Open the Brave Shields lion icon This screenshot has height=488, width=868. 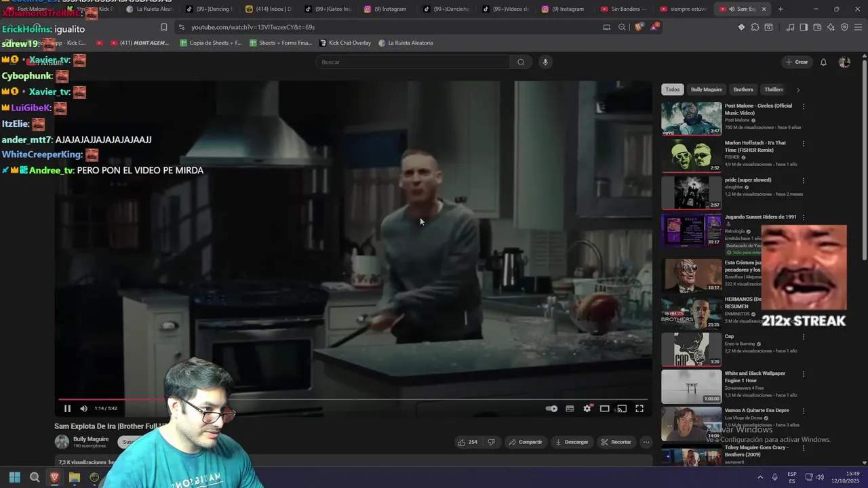pyautogui.click(x=639, y=27)
